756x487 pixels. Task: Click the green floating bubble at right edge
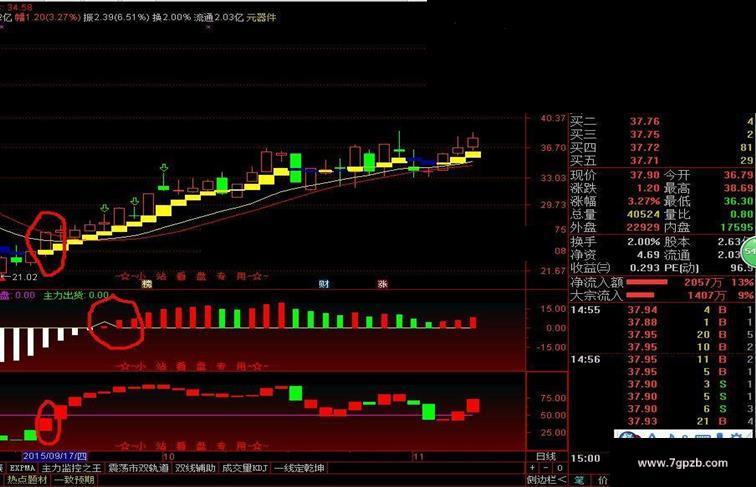click(x=749, y=251)
